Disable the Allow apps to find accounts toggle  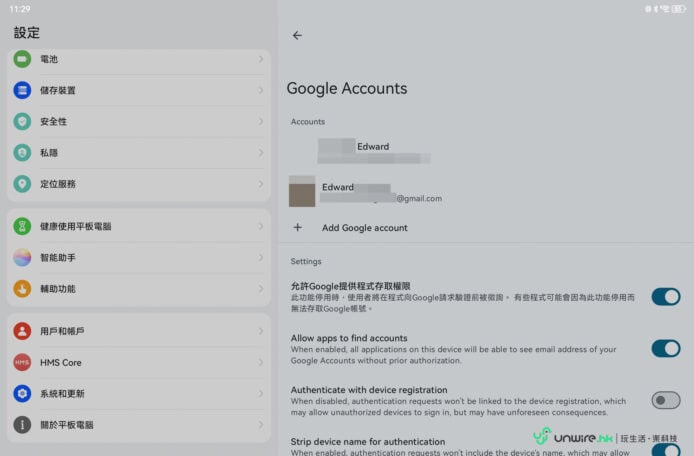(665, 348)
